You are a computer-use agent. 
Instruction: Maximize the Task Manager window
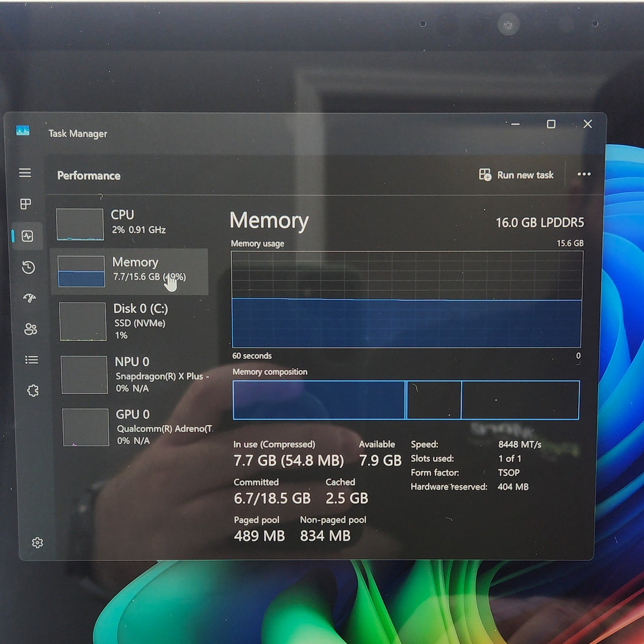coord(551,124)
